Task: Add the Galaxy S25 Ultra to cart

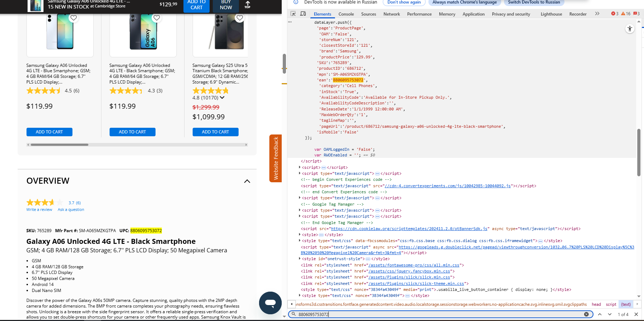Action: pos(215,132)
